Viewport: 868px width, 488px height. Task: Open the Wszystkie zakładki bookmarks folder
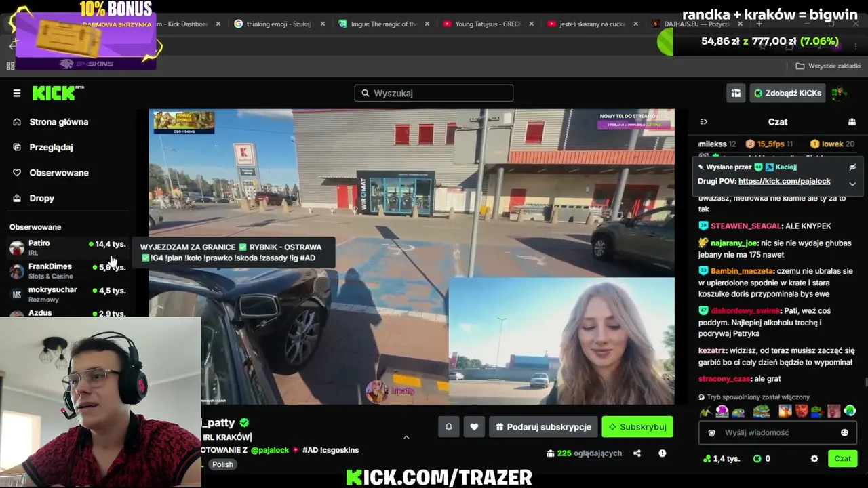pyautogui.click(x=828, y=66)
